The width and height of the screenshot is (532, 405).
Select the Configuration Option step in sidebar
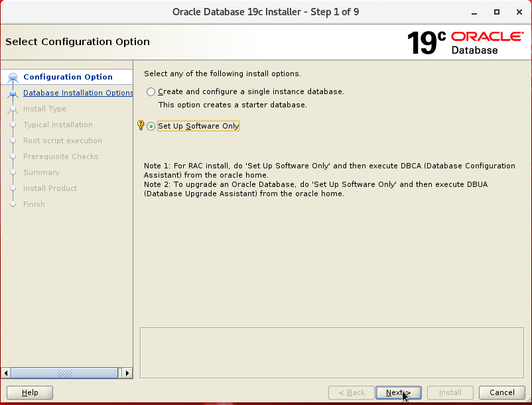click(68, 77)
